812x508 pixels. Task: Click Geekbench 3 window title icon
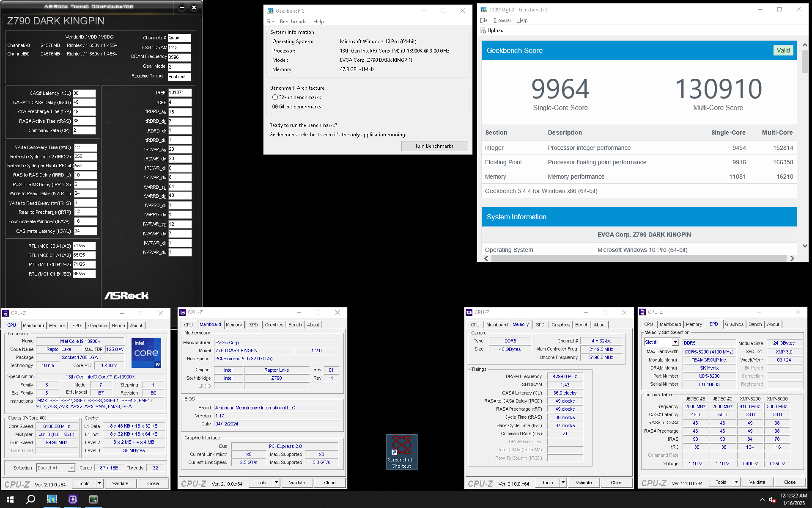(270, 11)
